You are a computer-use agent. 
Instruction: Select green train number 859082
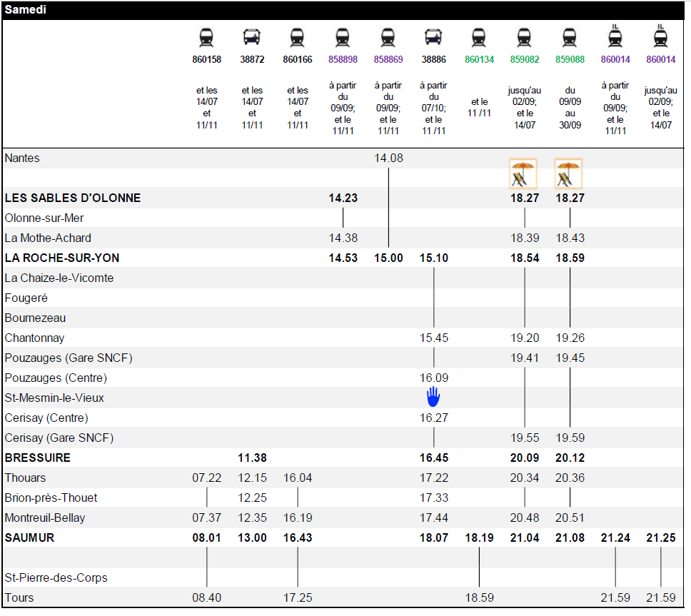(x=525, y=59)
